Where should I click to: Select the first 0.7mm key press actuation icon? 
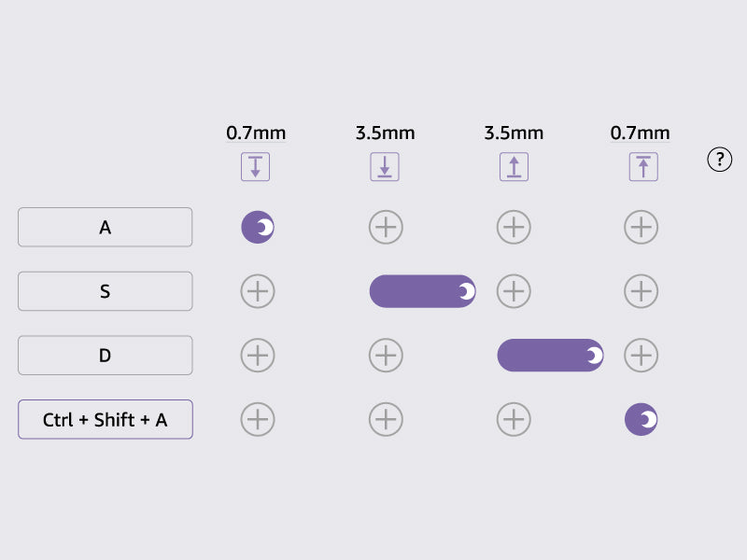pyautogui.click(x=255, y=166)
